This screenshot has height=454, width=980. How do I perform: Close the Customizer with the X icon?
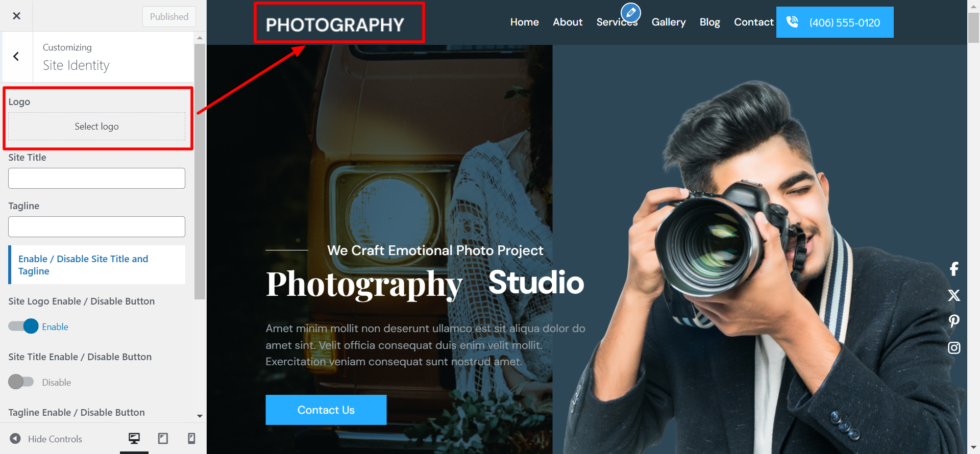[16, 16]
